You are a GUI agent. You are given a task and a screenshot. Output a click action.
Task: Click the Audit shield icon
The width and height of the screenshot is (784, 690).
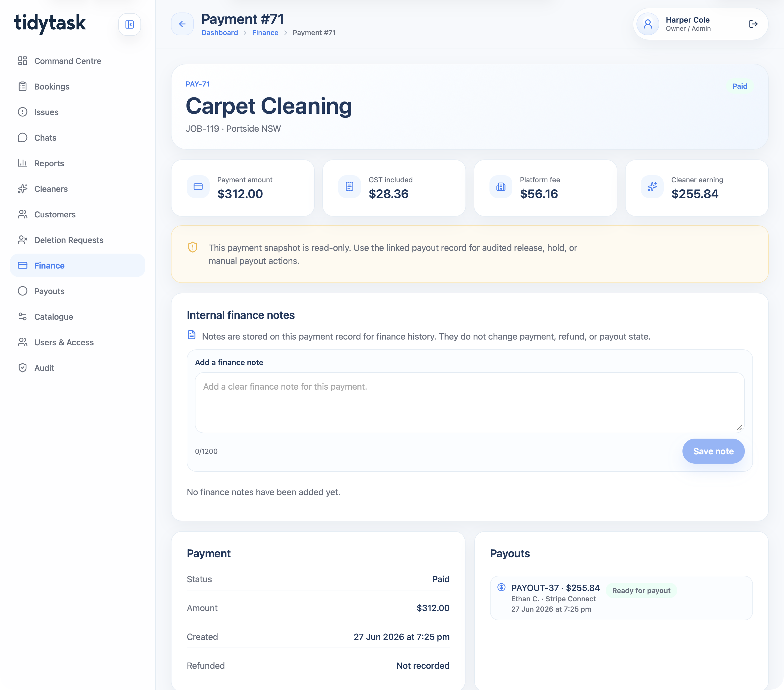(23, 368)
